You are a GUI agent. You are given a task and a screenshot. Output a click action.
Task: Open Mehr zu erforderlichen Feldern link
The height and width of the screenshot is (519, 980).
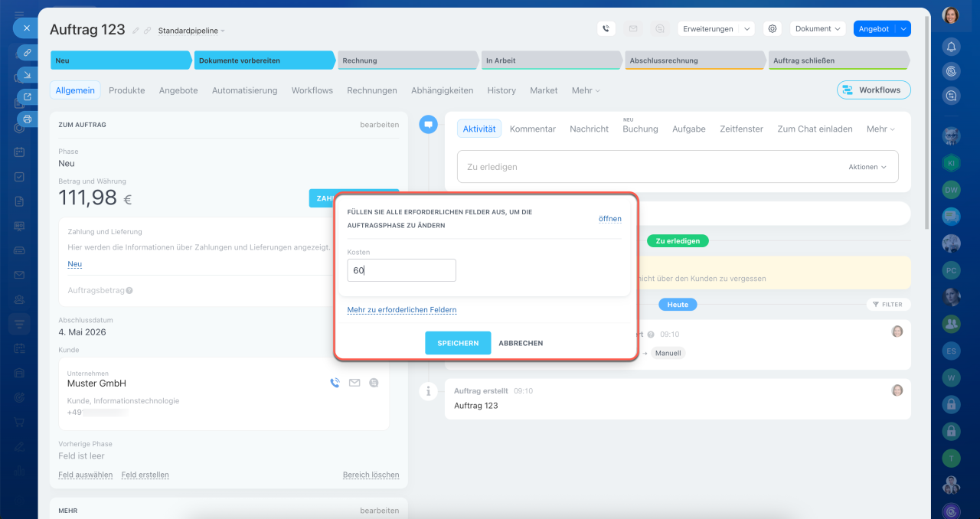tap(401, 310)
